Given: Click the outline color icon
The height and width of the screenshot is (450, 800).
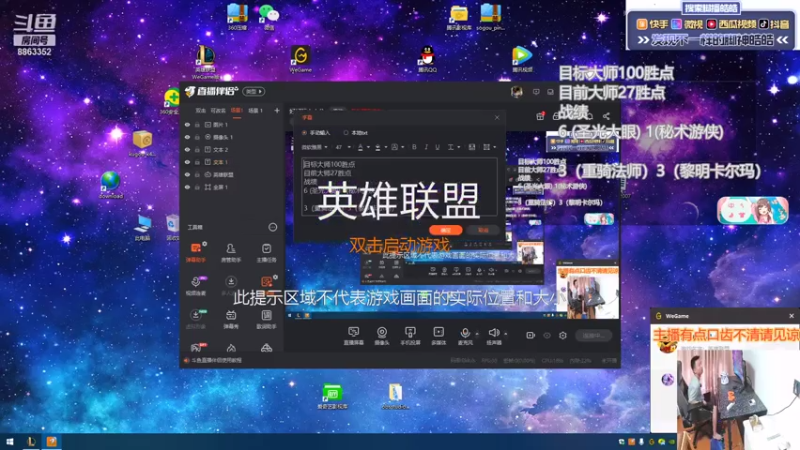Looking at the screenshot, I should coord(378,147).
